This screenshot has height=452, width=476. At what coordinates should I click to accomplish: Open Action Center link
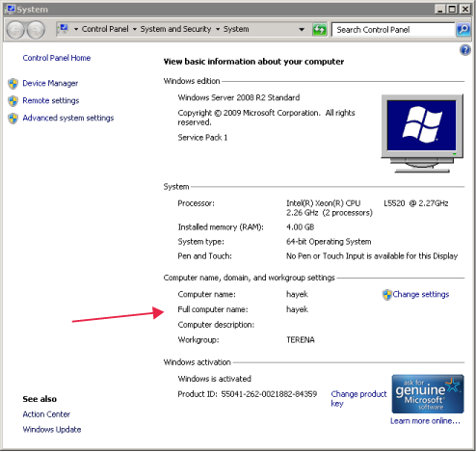coord(46,414)
